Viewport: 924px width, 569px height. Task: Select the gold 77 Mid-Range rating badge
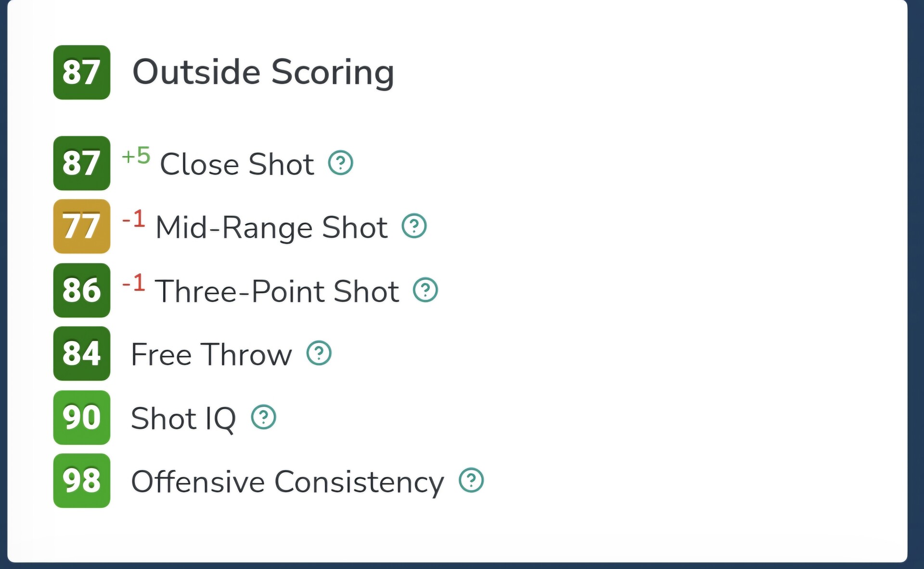tap(82, 227)
